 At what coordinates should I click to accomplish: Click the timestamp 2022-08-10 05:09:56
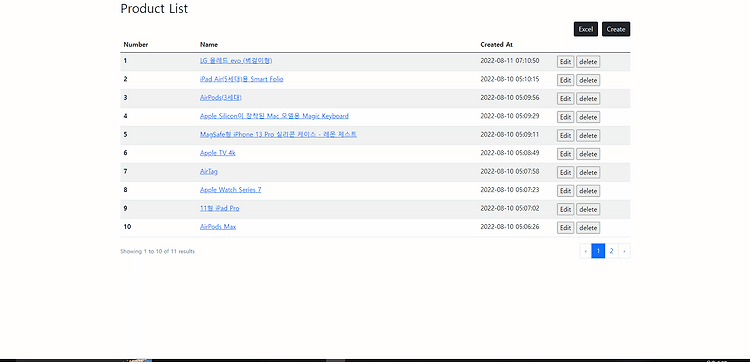point(510,98)
